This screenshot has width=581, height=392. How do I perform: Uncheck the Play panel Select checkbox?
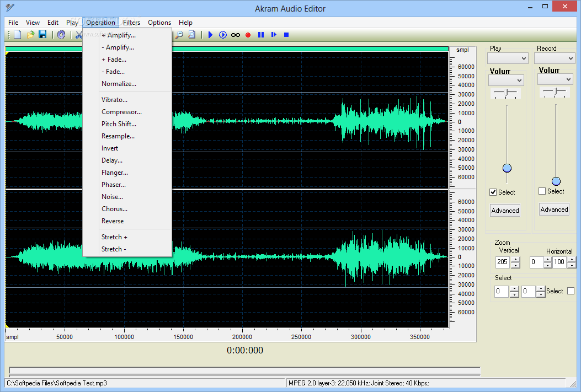click(x=493, y=192)
